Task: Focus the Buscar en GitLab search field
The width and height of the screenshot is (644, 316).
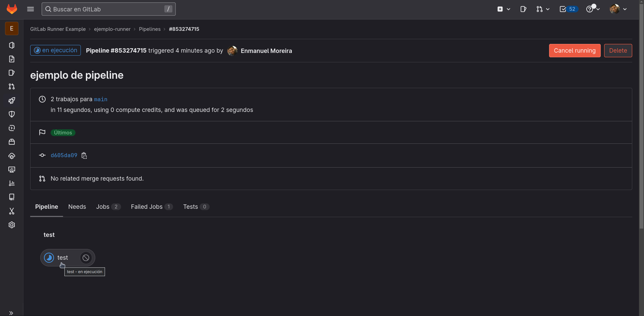Action: coord(108,9)
